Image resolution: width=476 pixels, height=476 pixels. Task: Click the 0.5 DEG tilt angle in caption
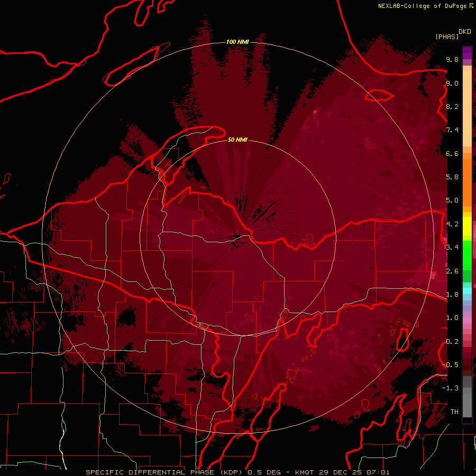coord(265,472)
